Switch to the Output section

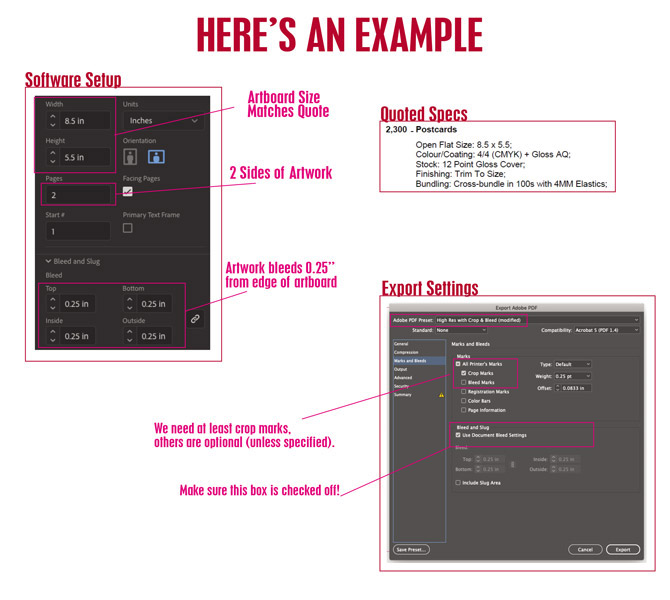click(401, 369)
